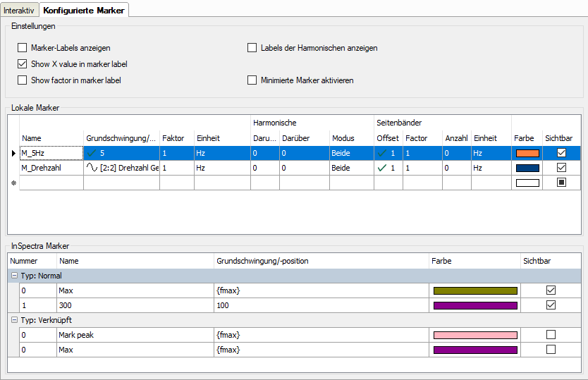
Task: Click the new row asterisk in Lokale Marker
Action: coord(12,183)
